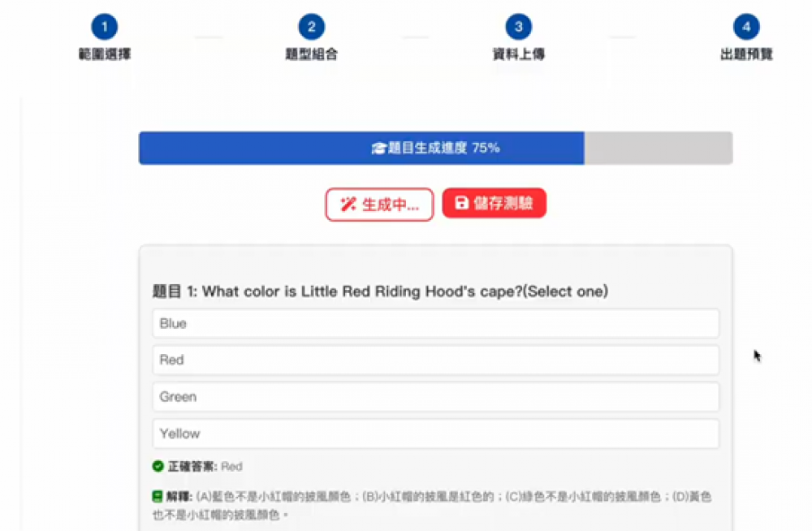This screenshot has width=812, height=531.
Task: Select the 出題預覽 step label
Action: tap(746, 55)
